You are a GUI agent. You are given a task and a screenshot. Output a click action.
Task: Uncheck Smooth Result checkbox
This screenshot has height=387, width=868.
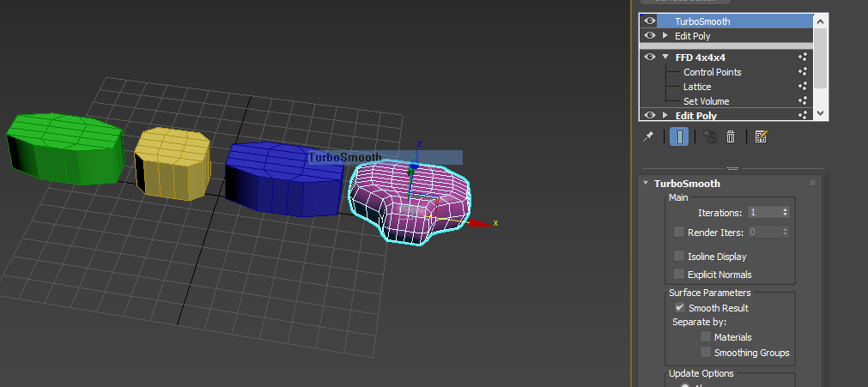(x=680, y=307)
